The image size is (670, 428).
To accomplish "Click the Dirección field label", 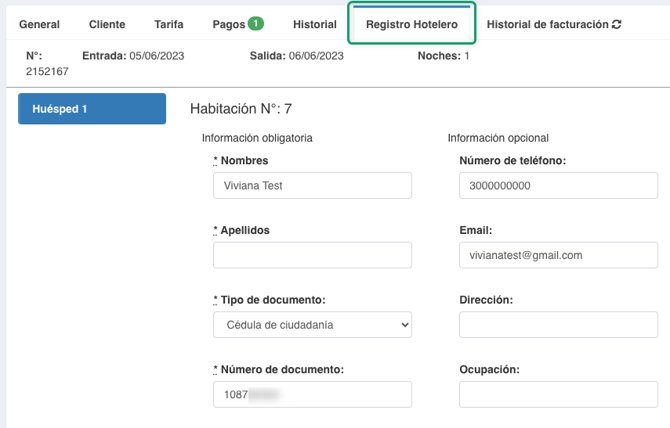I will tap(488, 299).
